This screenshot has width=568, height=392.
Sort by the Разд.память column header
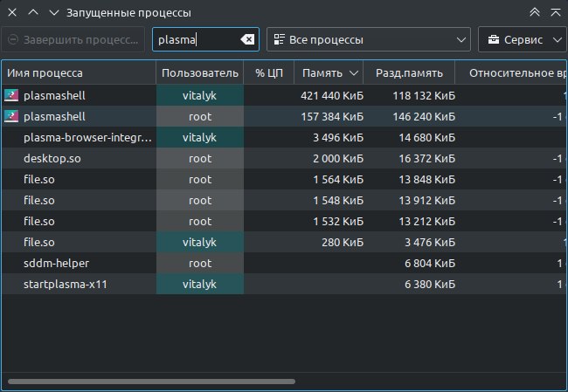pyautogui.click(x=409, y=73)
